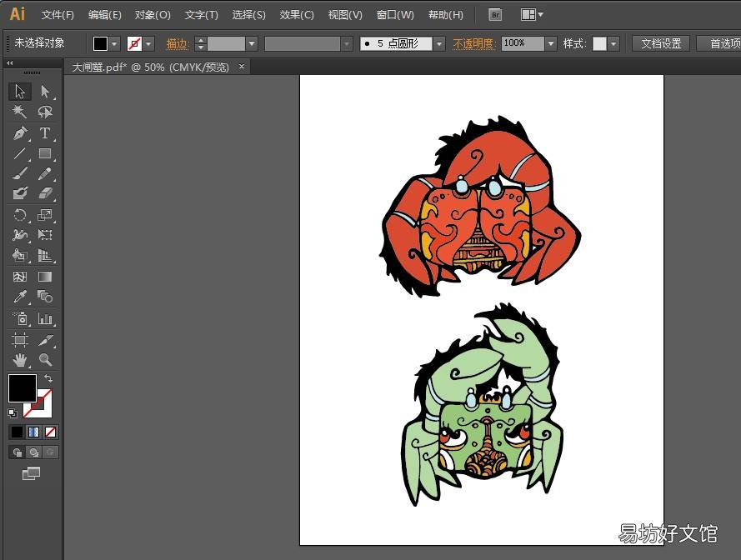The height and width of the screenshot is (560, 741).
Task: Select the Free Transform tool
Action: pyautogui.click(x=45, y=235)
